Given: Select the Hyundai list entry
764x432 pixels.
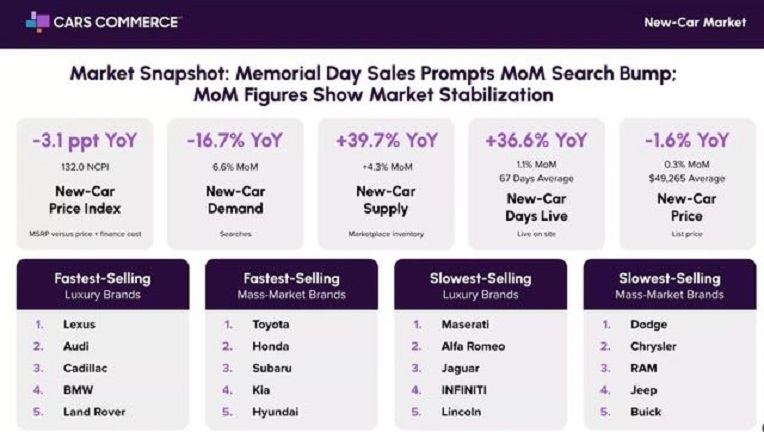Looking at the screenshot, I should pos(275,412).
